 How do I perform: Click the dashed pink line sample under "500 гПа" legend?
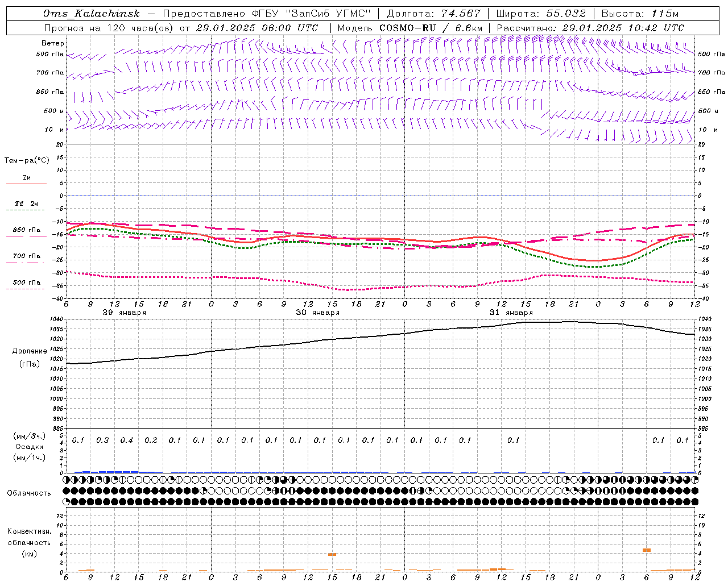pos(26,289)
